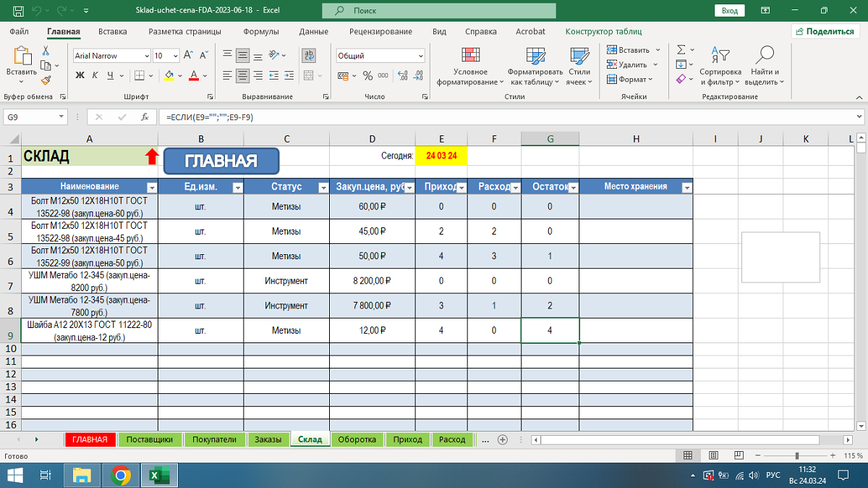Toggle Top vertical alignment

click(227, 56)
